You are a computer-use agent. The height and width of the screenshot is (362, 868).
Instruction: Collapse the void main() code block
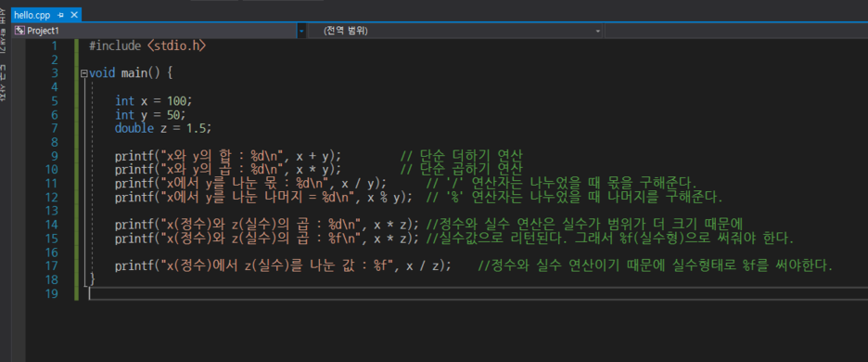83,73
